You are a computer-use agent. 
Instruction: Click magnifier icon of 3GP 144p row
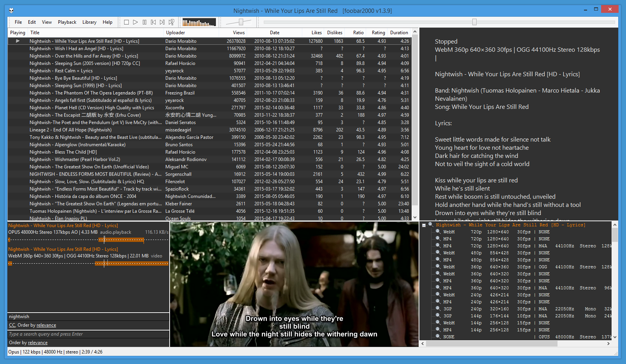[438, 315]
